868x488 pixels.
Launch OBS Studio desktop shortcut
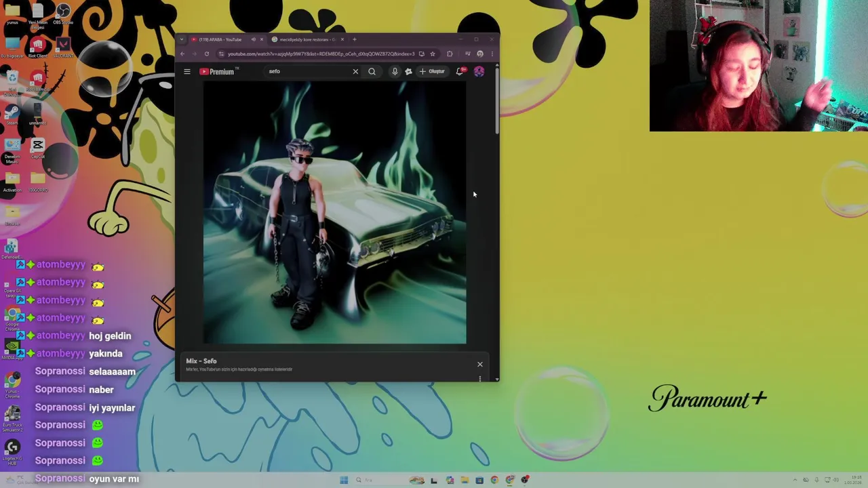pyautogui.click(x=63, y=14)
